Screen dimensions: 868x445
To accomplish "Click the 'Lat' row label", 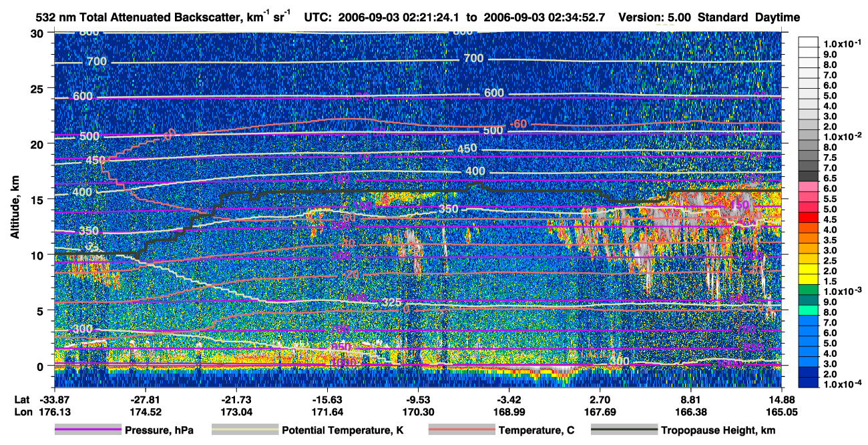I will (22, 400).
